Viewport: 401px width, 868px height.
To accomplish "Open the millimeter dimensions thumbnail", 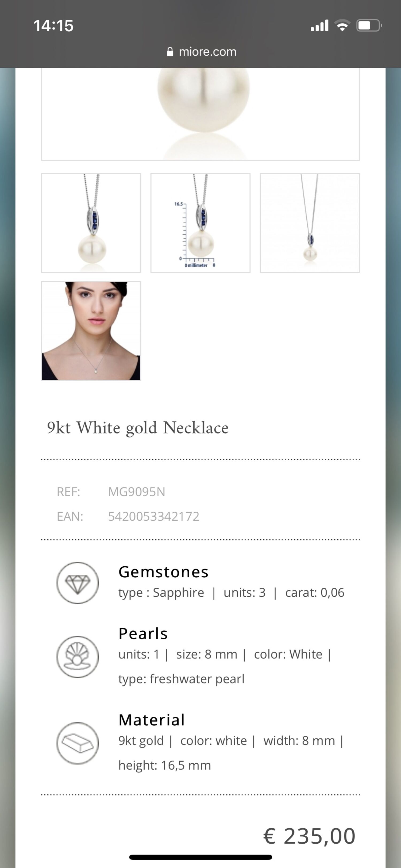I will coord(200,223).
